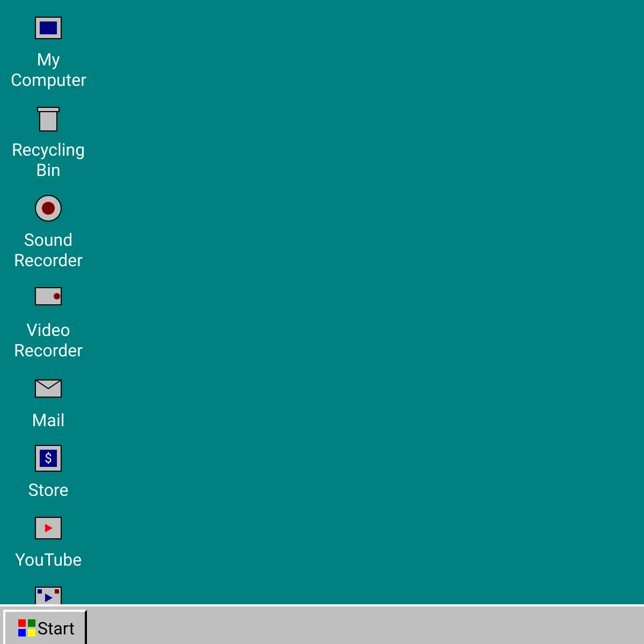Click the colorful logo on Start button

[x=27, y=628]
